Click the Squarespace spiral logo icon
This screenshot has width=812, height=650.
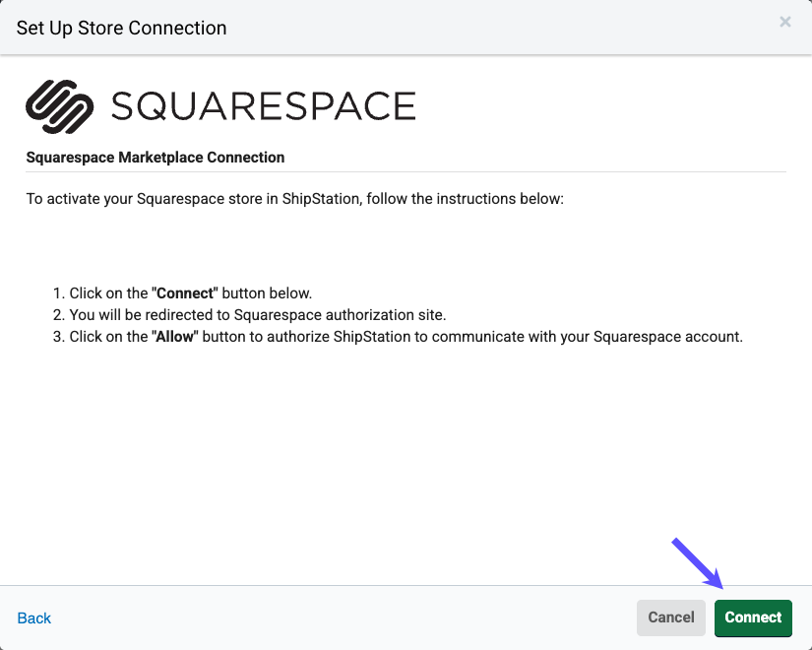(61, 103)
